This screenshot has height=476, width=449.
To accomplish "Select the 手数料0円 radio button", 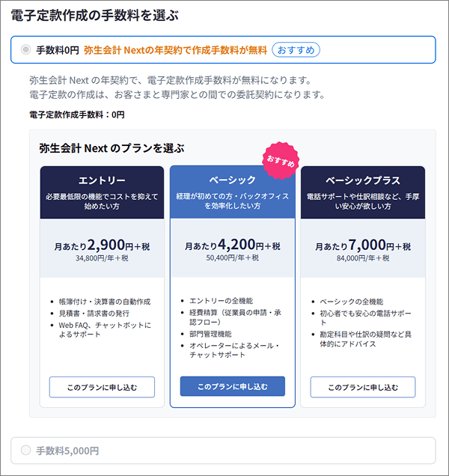I will (x=26, y=49).
